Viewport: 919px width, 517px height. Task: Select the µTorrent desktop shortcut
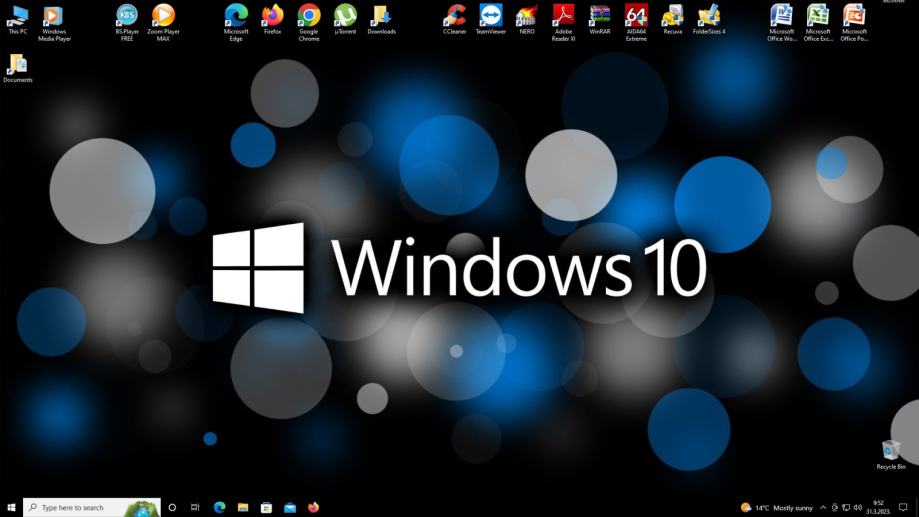tap(345, 20)
